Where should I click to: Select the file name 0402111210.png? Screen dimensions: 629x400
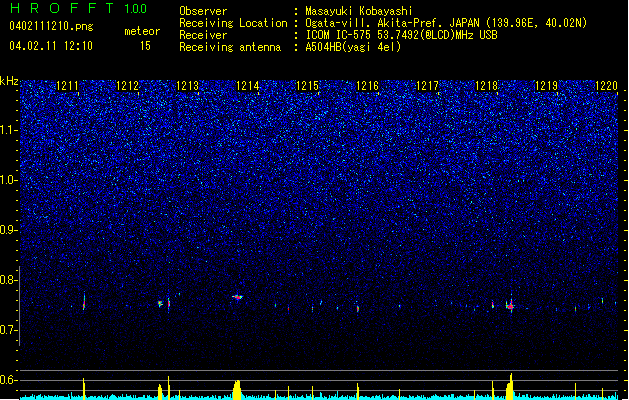click(51, 26)
